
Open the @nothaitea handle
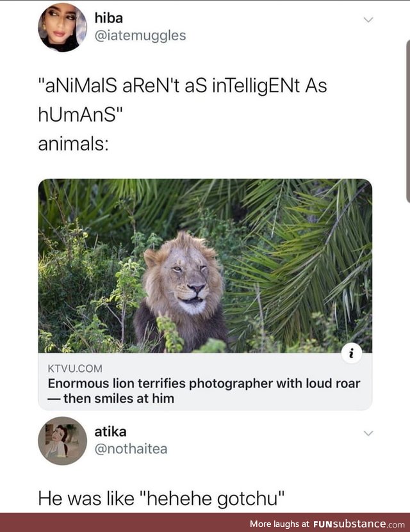click(x=131, y=449)
